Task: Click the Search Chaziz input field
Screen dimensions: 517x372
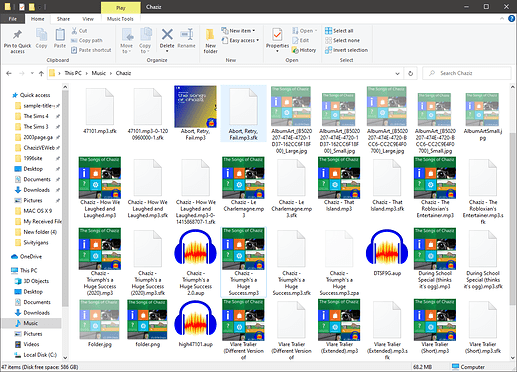Action: (x=467, y=73)
